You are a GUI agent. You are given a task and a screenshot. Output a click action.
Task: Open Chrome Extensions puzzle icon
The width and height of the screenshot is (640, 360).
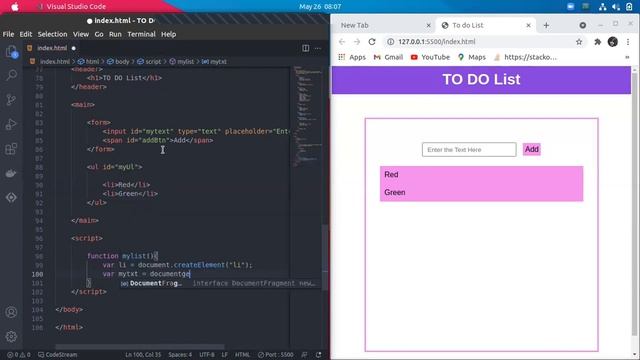pos(598,42)
